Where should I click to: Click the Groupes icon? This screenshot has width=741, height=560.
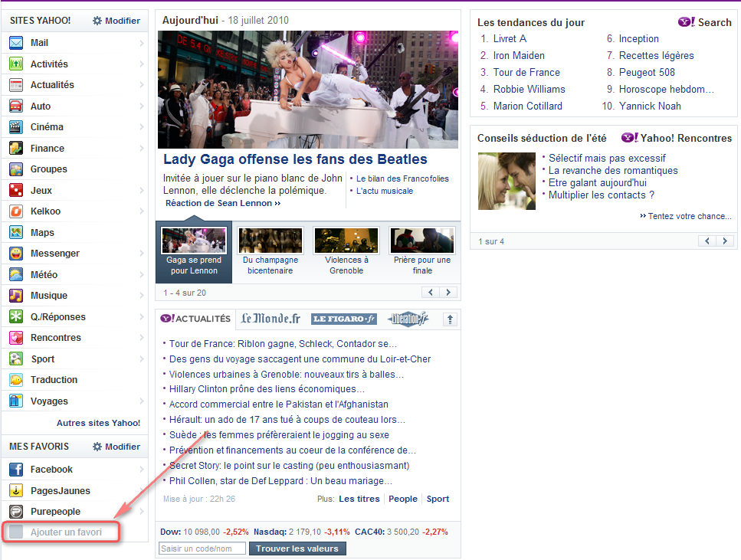[16, 169]
